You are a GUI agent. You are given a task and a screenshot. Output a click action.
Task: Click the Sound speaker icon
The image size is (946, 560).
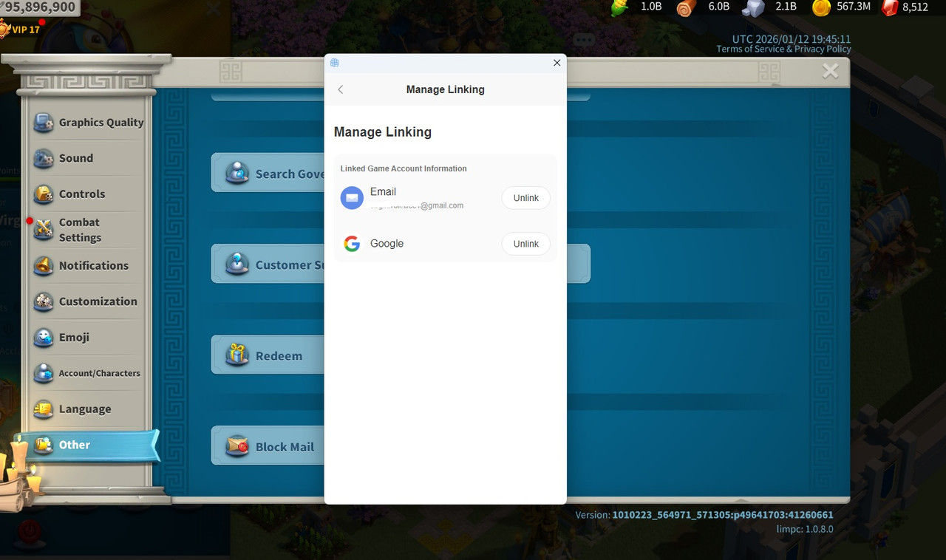(x=44, y=158)
